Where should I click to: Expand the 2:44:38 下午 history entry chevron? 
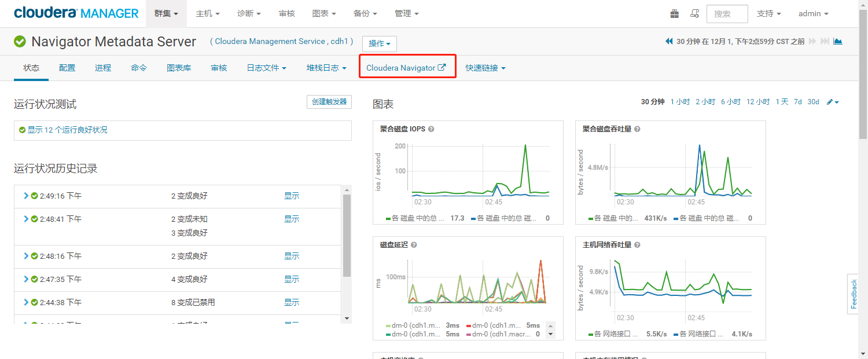pos(26,302)
